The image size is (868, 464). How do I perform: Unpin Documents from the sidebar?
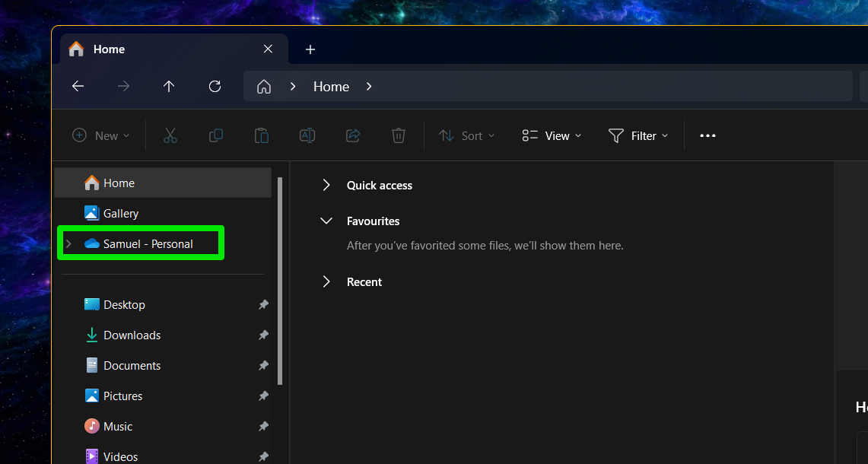pos(263,365)
